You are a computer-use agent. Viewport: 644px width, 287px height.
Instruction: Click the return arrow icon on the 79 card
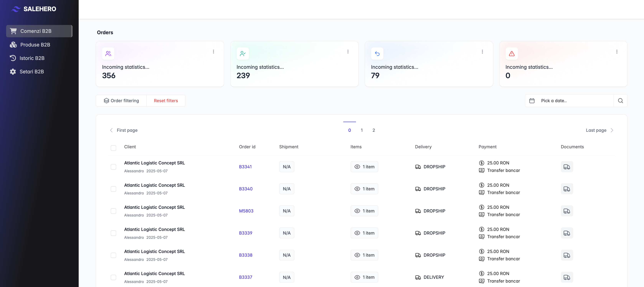pyautogui.click(x=377, y=54)
